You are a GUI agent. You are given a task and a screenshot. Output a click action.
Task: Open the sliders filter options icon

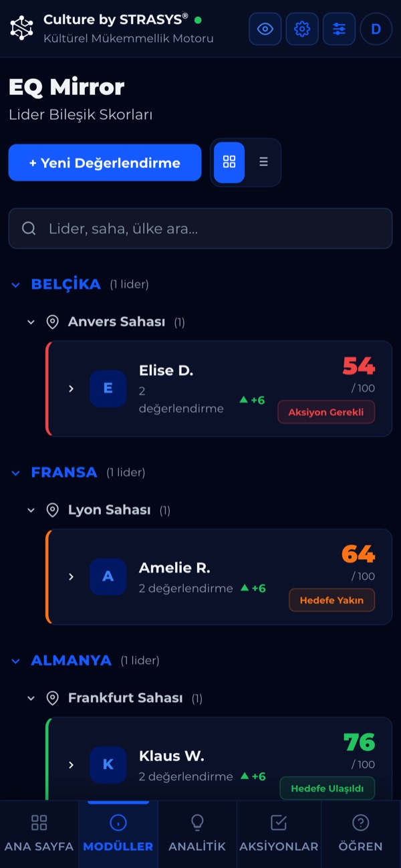340,29
